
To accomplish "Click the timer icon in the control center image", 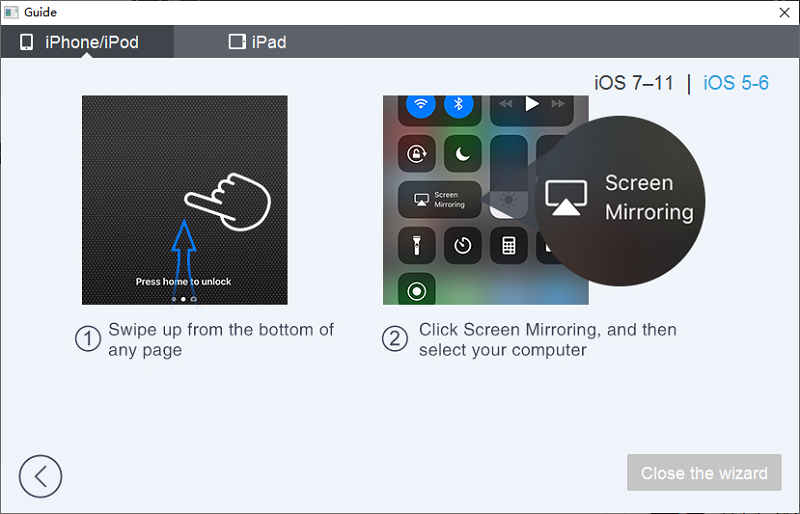I will [461, 244].
